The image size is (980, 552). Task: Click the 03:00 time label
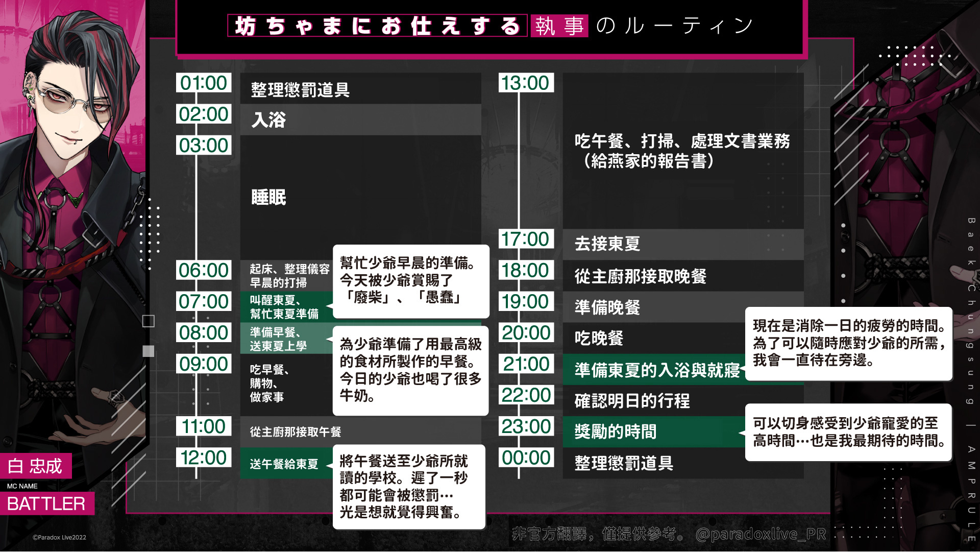click(204, 145)
